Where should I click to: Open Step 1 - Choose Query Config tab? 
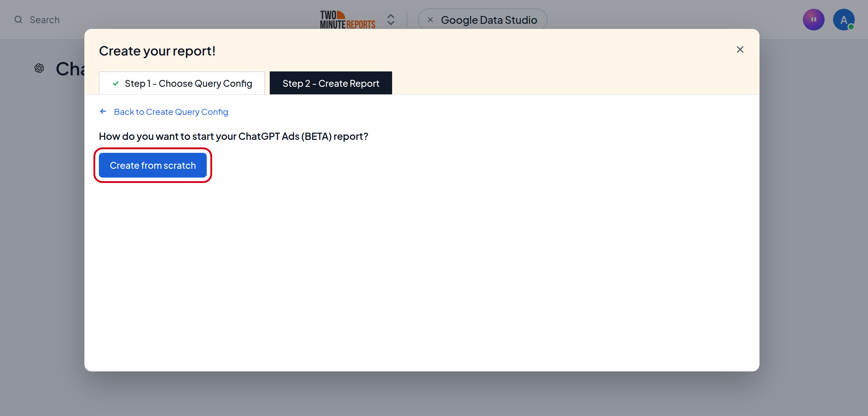[x=182, y=83]
